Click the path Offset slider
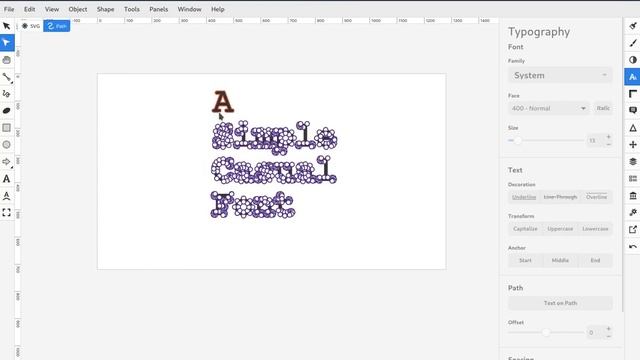 pyautogui.click(x=546, y=332)
